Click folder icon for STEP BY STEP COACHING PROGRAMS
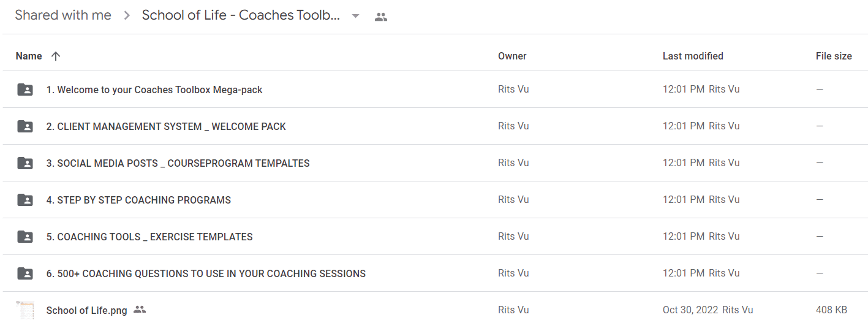This screenshot has width=868, height=328. click(25, 200)
